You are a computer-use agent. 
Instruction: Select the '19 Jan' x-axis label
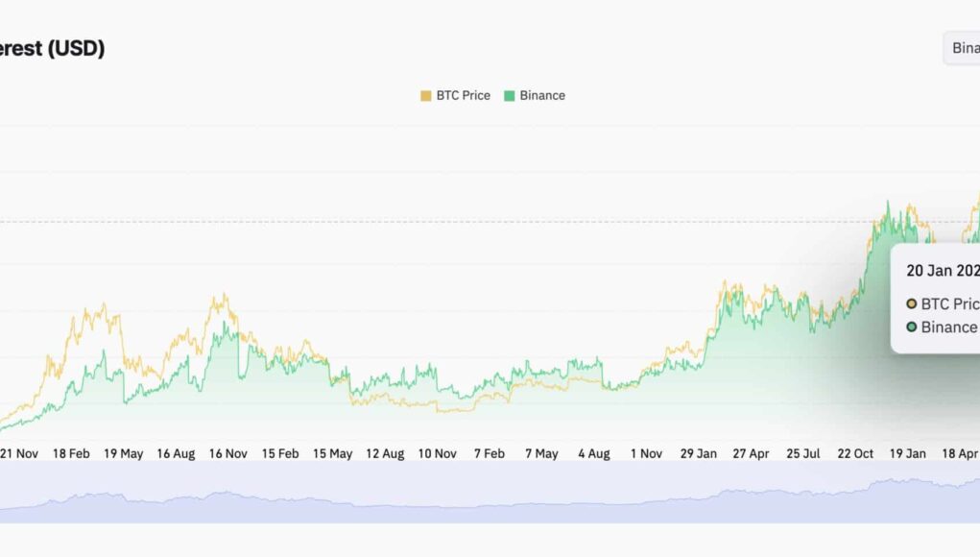(x=907, y=453)
